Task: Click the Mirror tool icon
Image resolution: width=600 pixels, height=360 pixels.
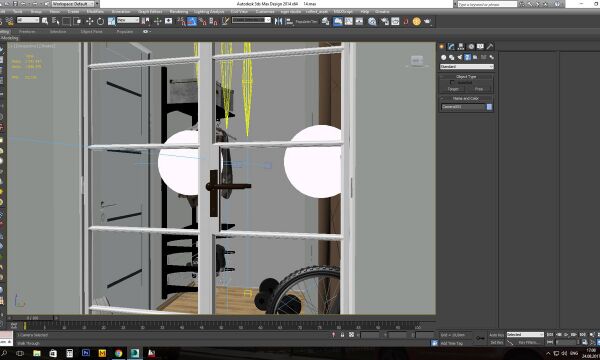Action: (x=278, y=21)
